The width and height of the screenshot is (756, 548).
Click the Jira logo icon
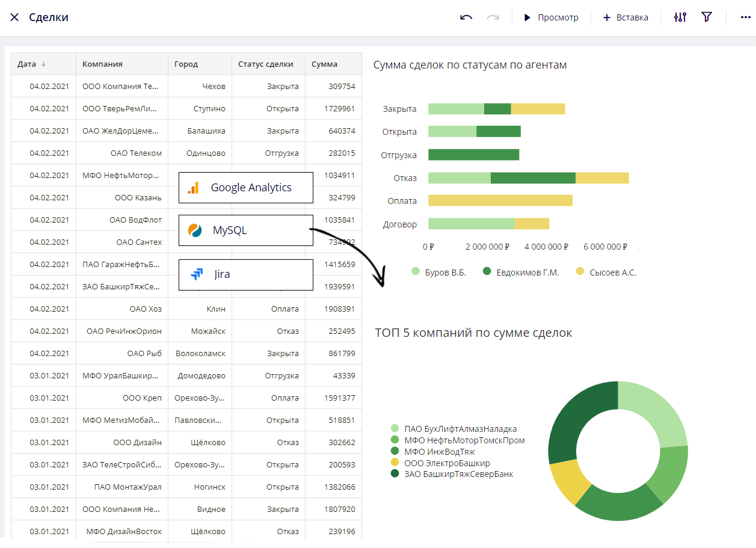(197, 274)
